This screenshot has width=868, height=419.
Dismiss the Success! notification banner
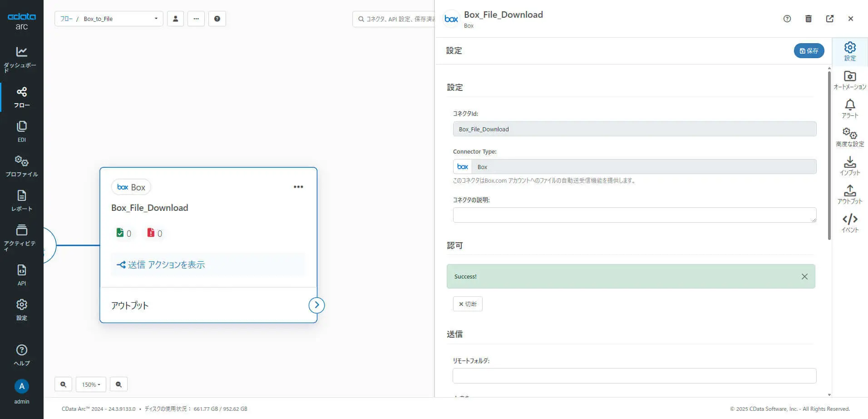pos(804,276)
